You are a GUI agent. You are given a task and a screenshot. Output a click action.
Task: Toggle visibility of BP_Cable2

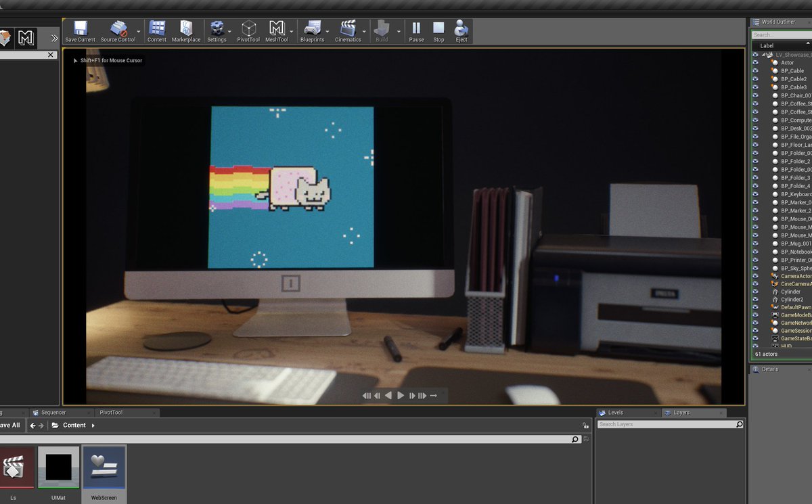click(x=756, y=79)
